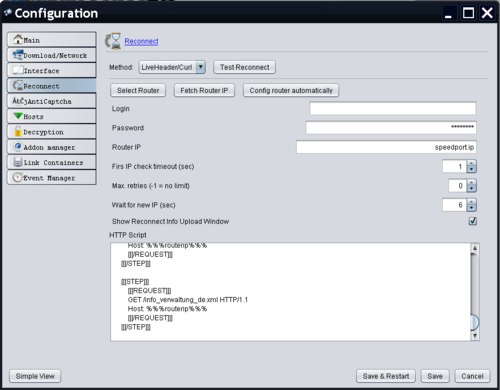
Task: Go to the Hosts section
Action: click(52, 117)
